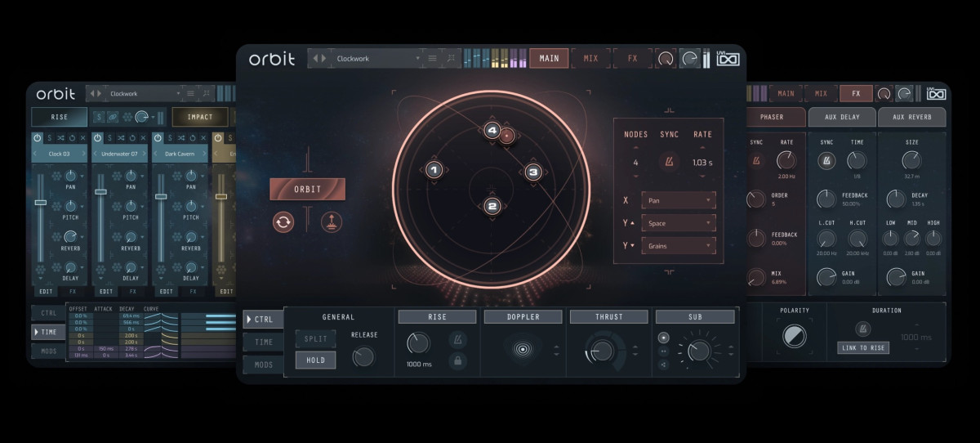Toggle the SPLIT button in the GENERAL section
This screenshot has width=980, height=443.
(x=315, y=338)
